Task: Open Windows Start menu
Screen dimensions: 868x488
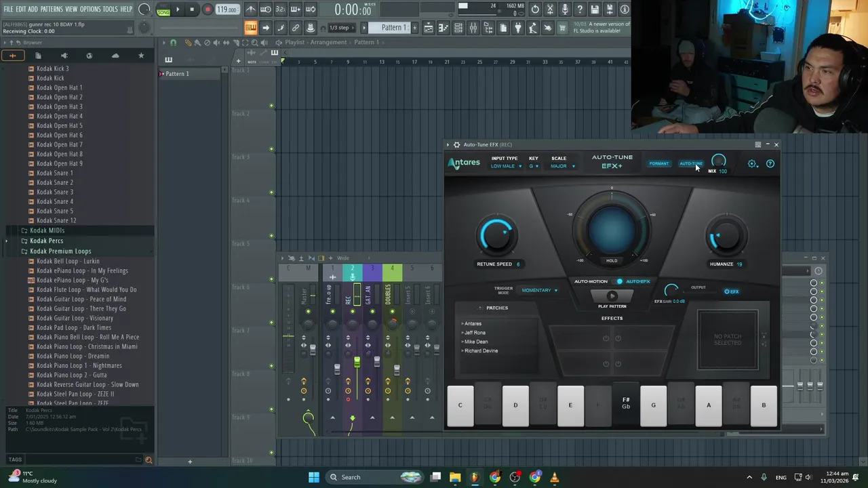Action: point(314,477)
